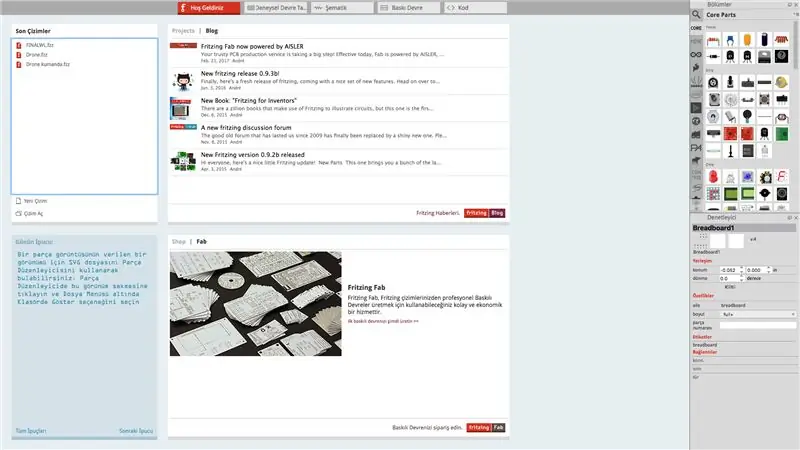Switch to the Baskı Devre tab

[x=409, y=8]
